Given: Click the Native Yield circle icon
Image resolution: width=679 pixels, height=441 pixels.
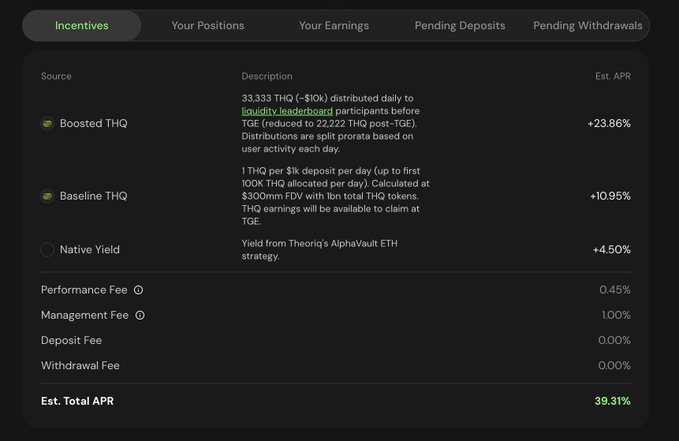Looking at the screenshot, I should coord(47,249).
